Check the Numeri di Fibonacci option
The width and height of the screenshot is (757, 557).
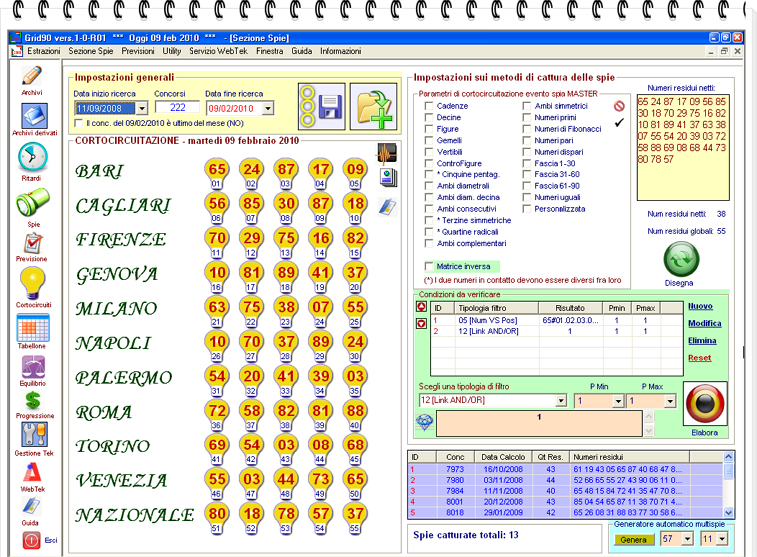526,129
